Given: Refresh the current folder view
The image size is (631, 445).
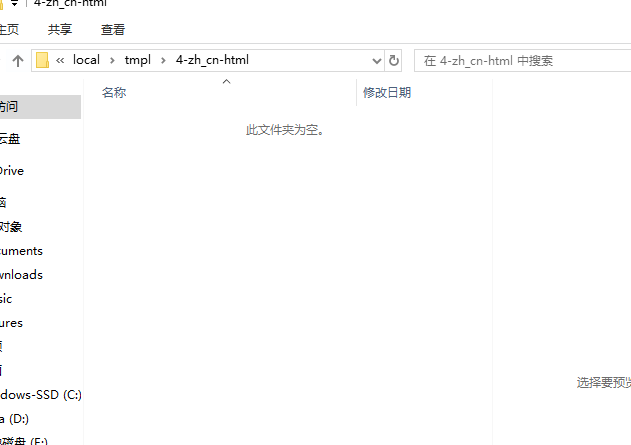Looking at the screenshot, I should tap(394, 60).
